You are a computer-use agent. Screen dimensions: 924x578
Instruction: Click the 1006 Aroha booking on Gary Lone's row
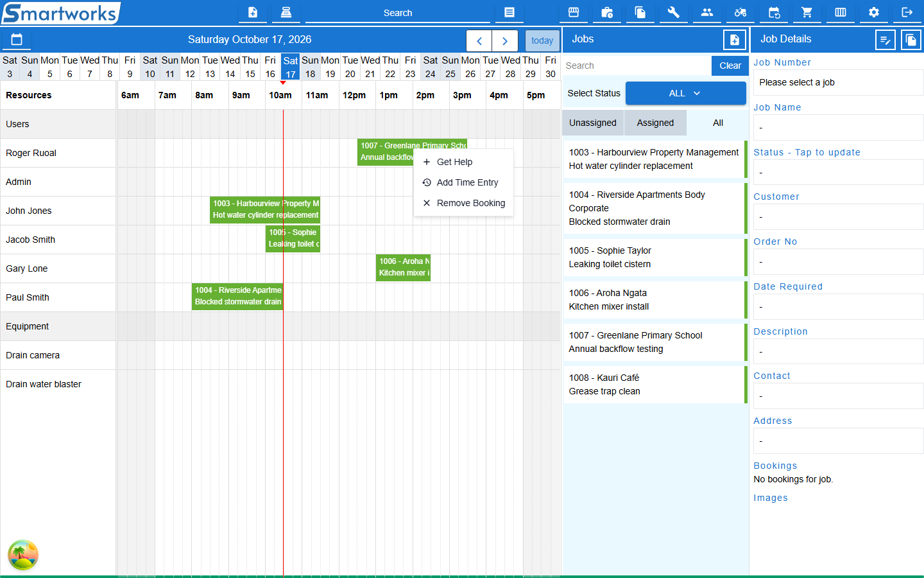(403, 268)
